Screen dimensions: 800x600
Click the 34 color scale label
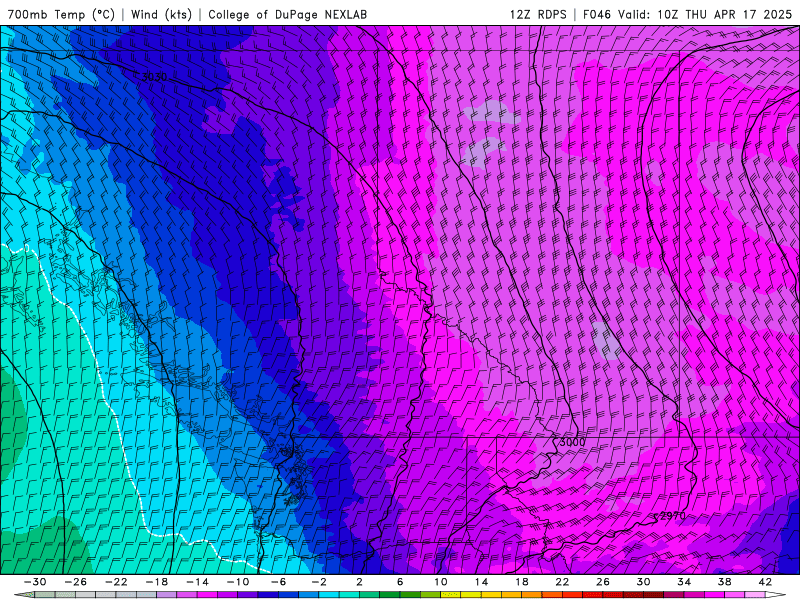pos(684,582)
